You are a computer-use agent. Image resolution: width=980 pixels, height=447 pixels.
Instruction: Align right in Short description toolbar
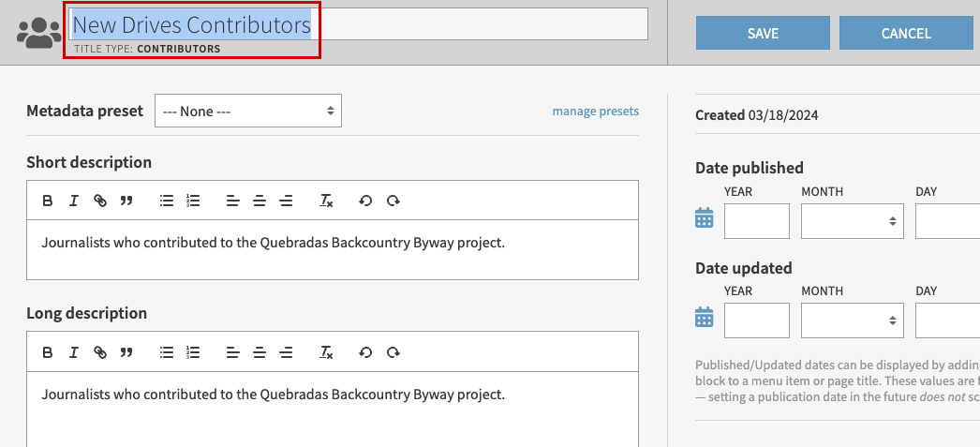tap(287, 201)
